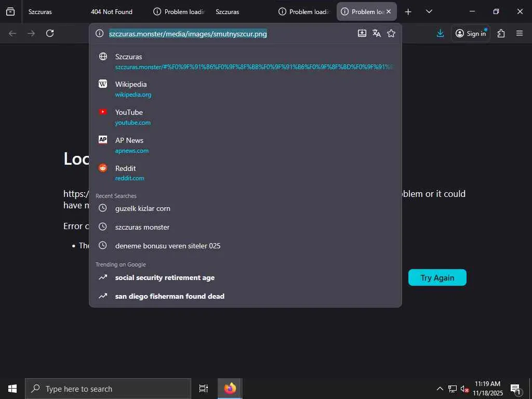532x399 pixels.
Task: Open a new tab with plus button
Action: [408, 12]
